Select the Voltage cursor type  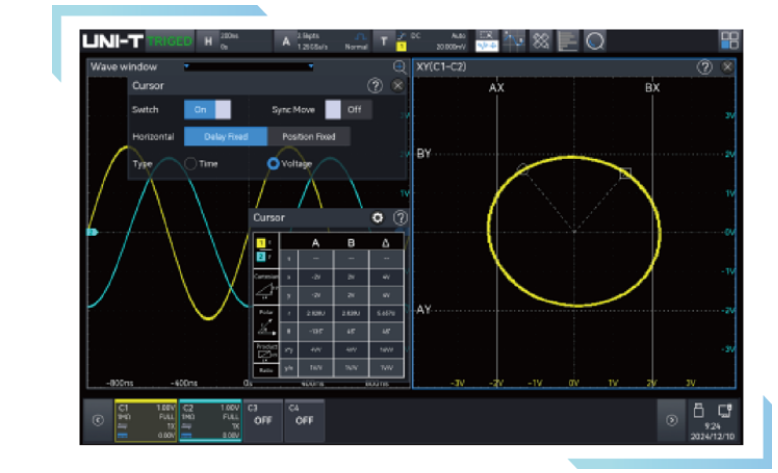pos(274,164)
